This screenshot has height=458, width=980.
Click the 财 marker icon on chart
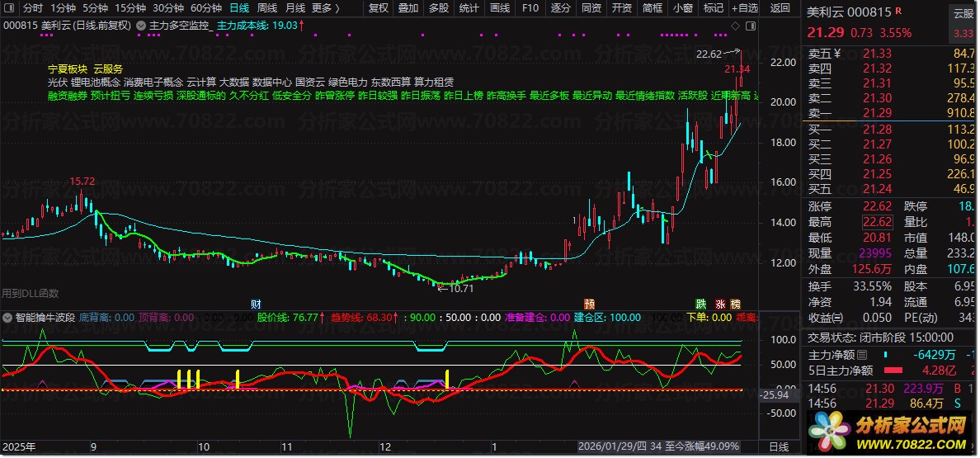tap(256, 305)
